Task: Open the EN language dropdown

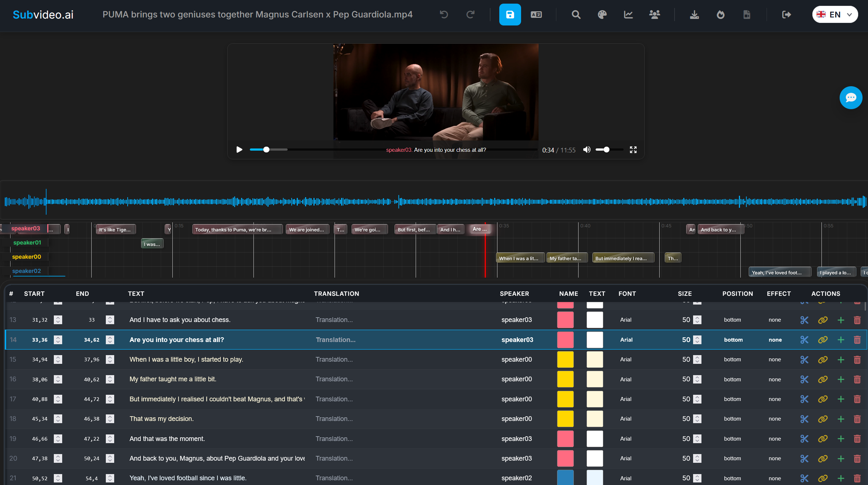Action: 835,14
